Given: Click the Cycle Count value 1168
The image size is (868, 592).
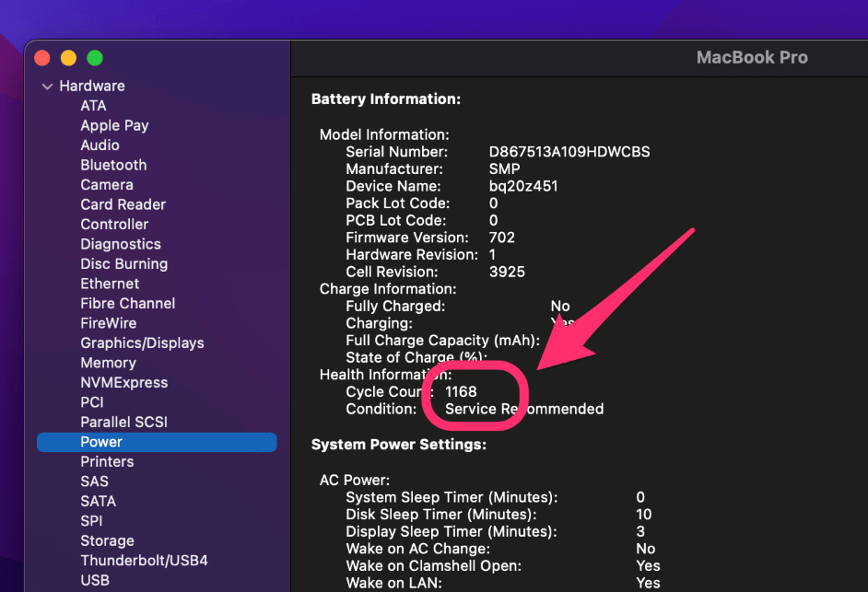Looking at the screenshot, I should click(461, 391).
